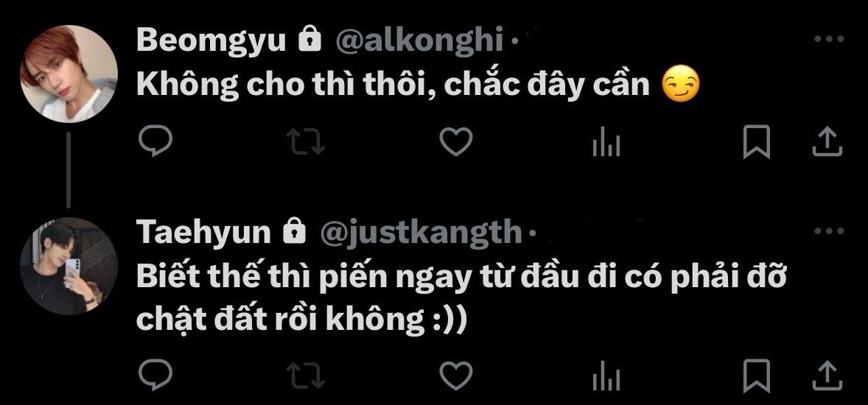Open Beomgyu's profile picture
868x405 pixels.
point(69,74)
